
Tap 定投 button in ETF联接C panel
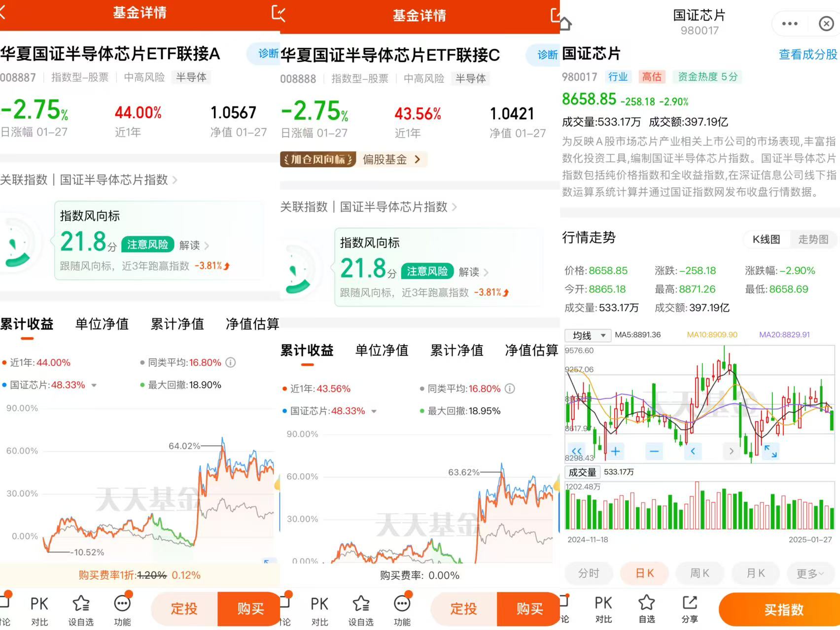coord(464,609)
